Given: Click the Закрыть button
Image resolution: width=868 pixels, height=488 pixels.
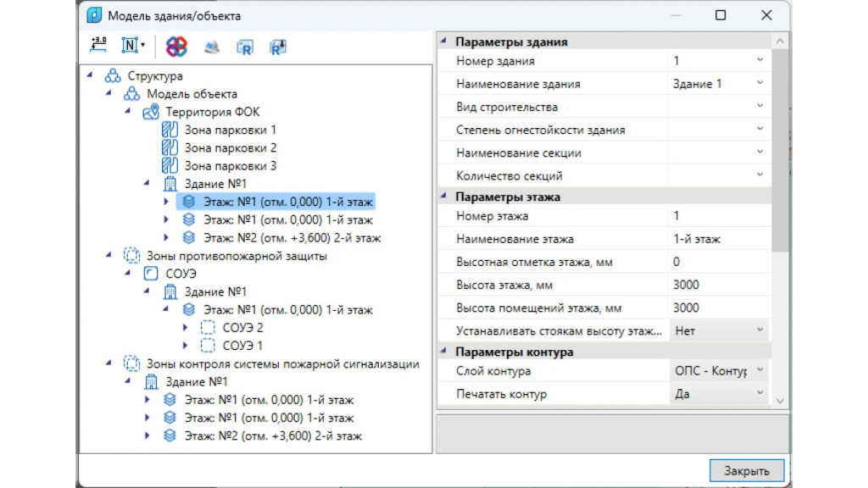Looking at the screenshot, I should pyautogui.click(x=747, y=470).
